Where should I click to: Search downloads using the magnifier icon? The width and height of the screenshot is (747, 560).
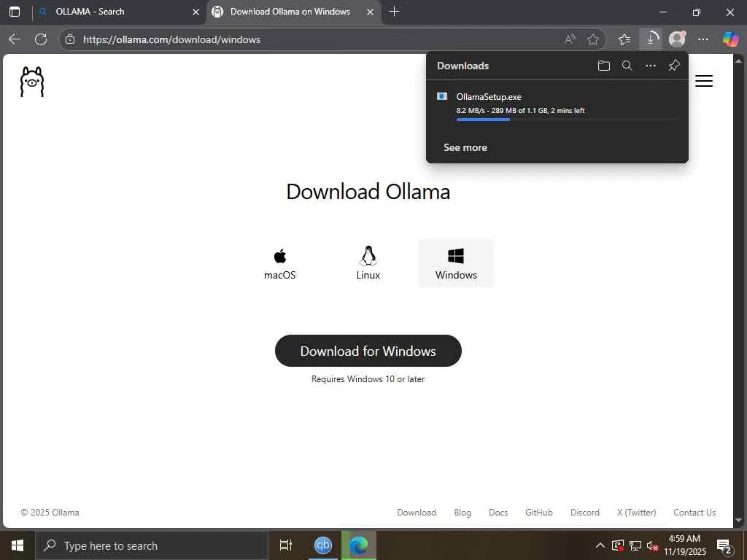coord(627,66)
